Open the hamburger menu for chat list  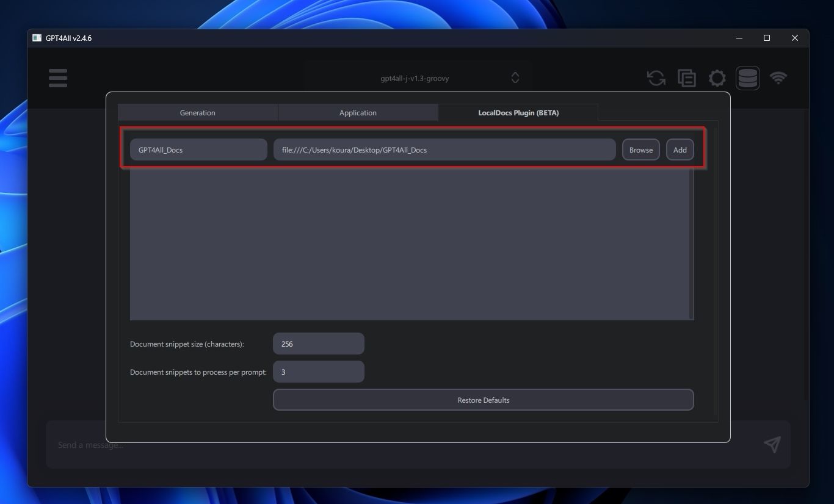58,77
